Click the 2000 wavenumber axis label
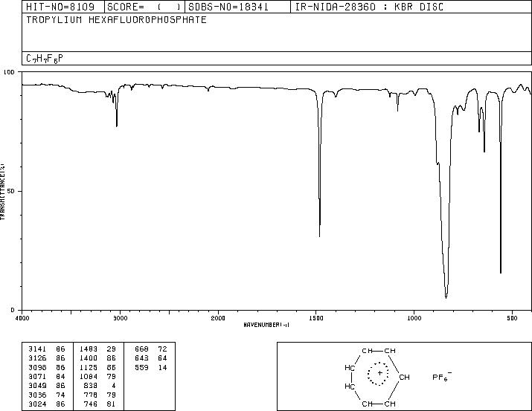 point(218,318)
